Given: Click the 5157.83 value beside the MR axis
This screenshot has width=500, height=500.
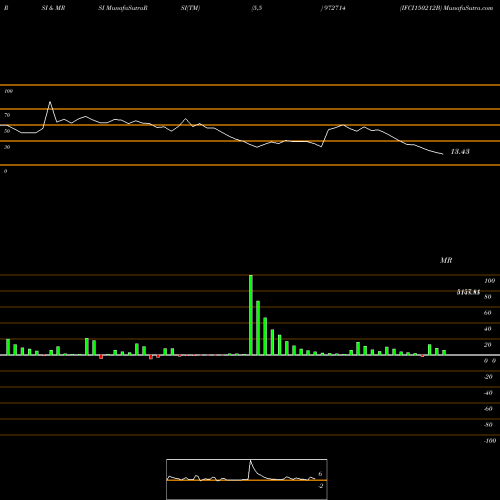Looking at the screenshot, I should click(x=468, y=292).
